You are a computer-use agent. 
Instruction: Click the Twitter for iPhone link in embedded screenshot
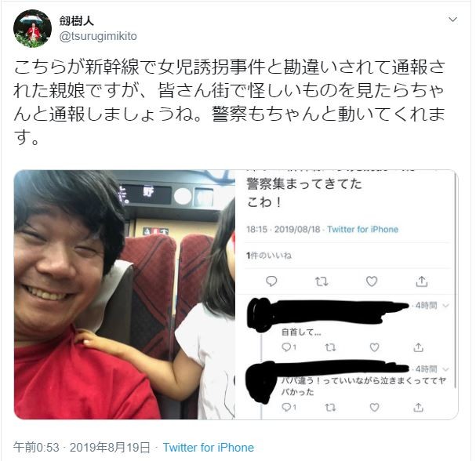pos(363,229)
